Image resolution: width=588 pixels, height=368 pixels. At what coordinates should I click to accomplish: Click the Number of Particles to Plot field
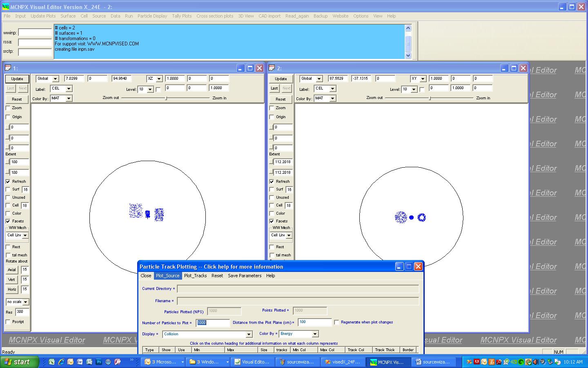212,323
